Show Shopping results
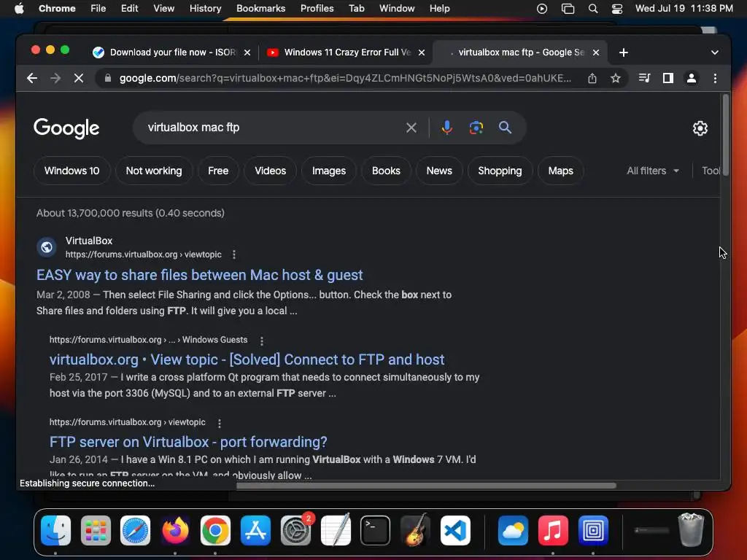 tap(500, 171)
